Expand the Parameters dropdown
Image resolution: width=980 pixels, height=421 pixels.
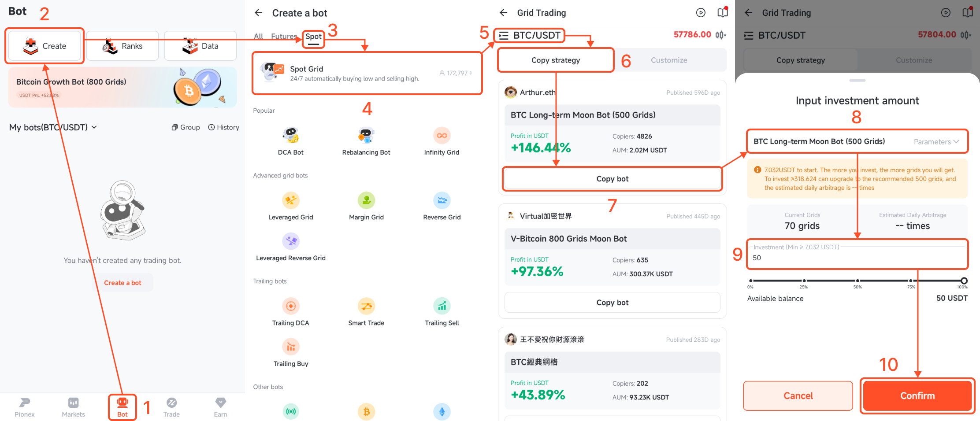936,142
